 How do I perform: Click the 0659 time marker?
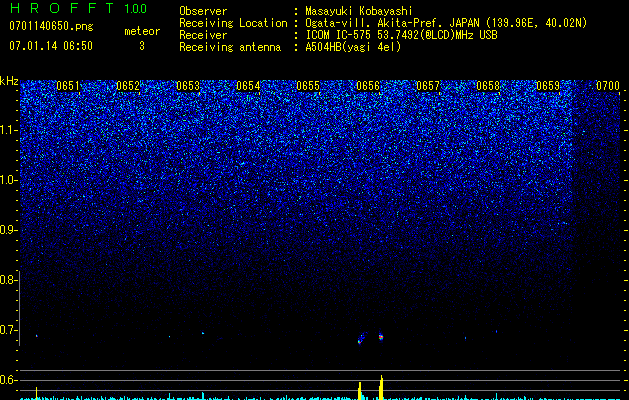[548, 86]
